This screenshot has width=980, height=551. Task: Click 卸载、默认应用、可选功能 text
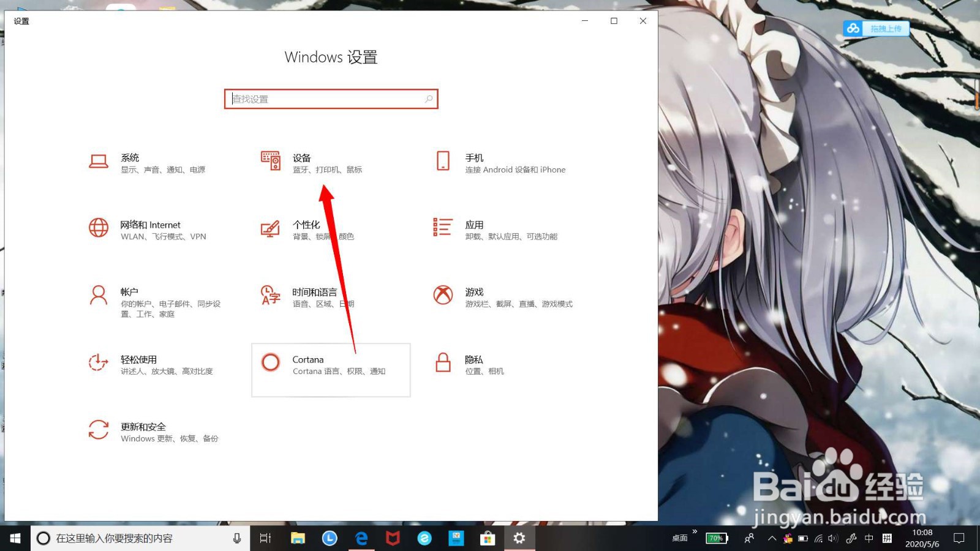(x=511, y=236)
